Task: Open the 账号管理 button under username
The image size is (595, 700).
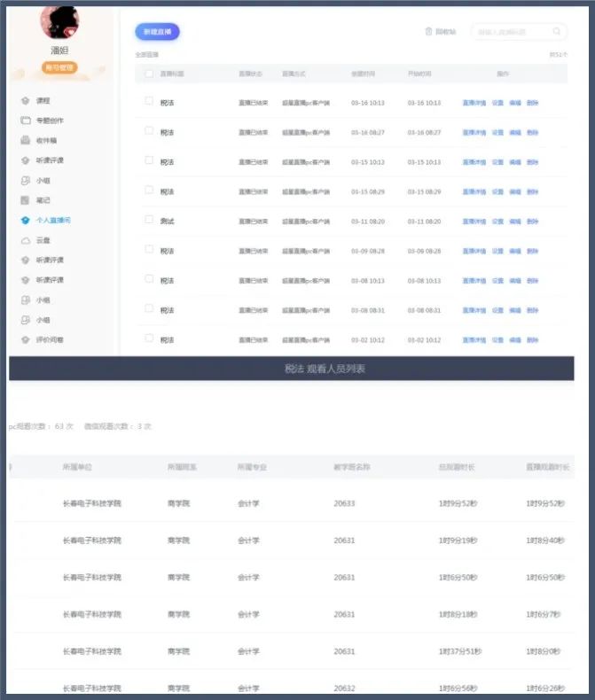Action: tap(59, 67)
